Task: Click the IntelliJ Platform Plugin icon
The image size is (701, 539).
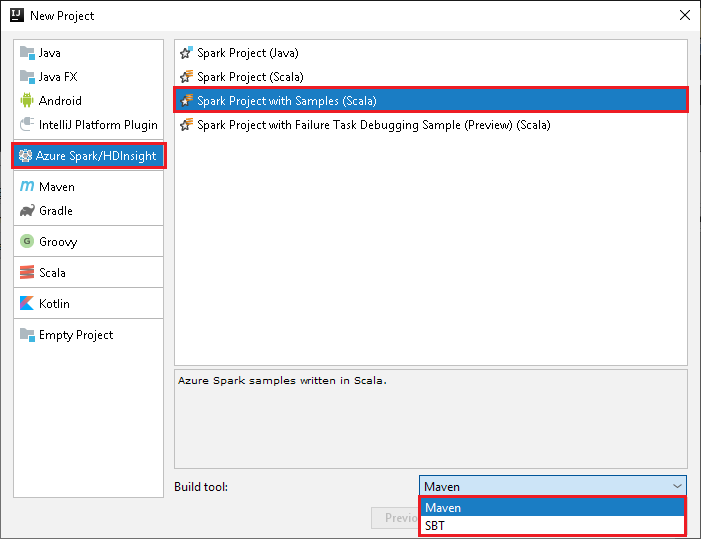Action: point(27,124)
